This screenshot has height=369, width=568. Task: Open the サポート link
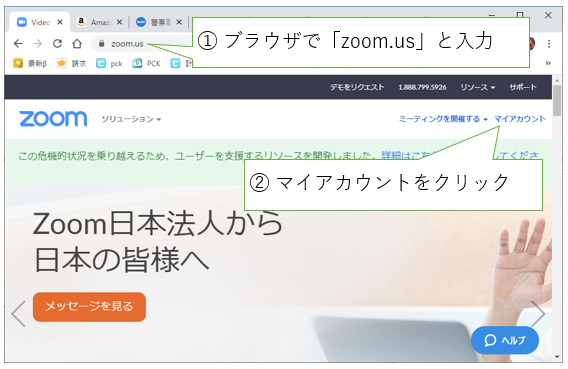[x=523, y=87]
